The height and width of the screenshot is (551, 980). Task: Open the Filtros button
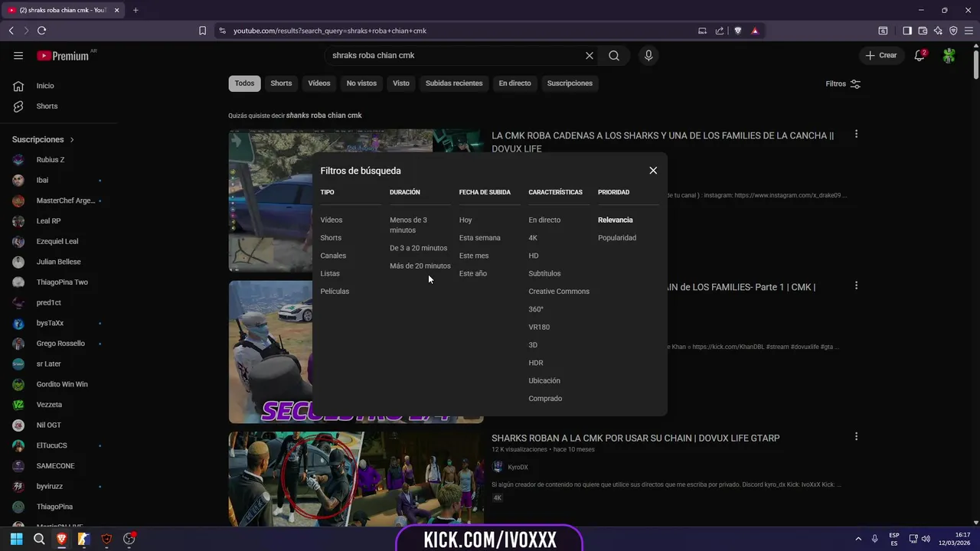point(843,84)
